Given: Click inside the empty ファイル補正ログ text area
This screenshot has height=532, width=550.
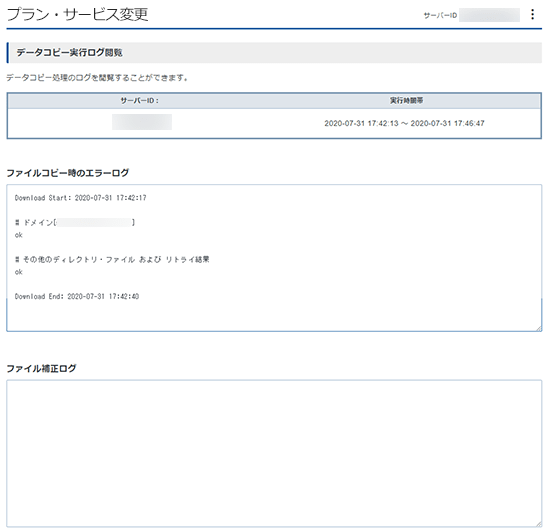Looking at the screenshot, I should tap(274, 453).
